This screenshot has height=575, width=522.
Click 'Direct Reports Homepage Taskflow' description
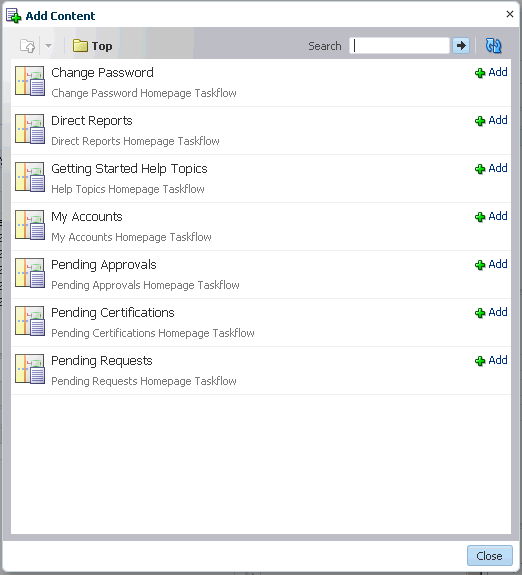point(135,141)
